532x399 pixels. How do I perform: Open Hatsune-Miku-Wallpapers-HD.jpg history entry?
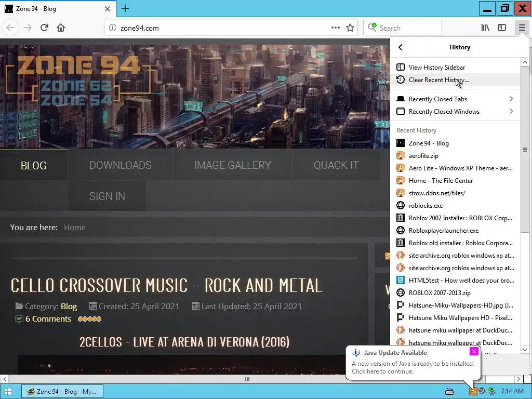(x=455, y=305)
